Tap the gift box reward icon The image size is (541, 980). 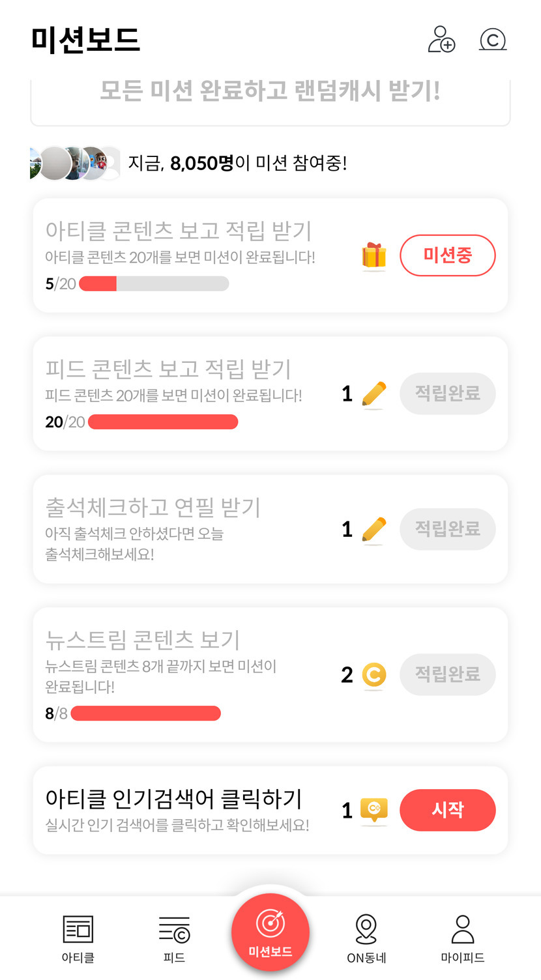coord(374,255)
